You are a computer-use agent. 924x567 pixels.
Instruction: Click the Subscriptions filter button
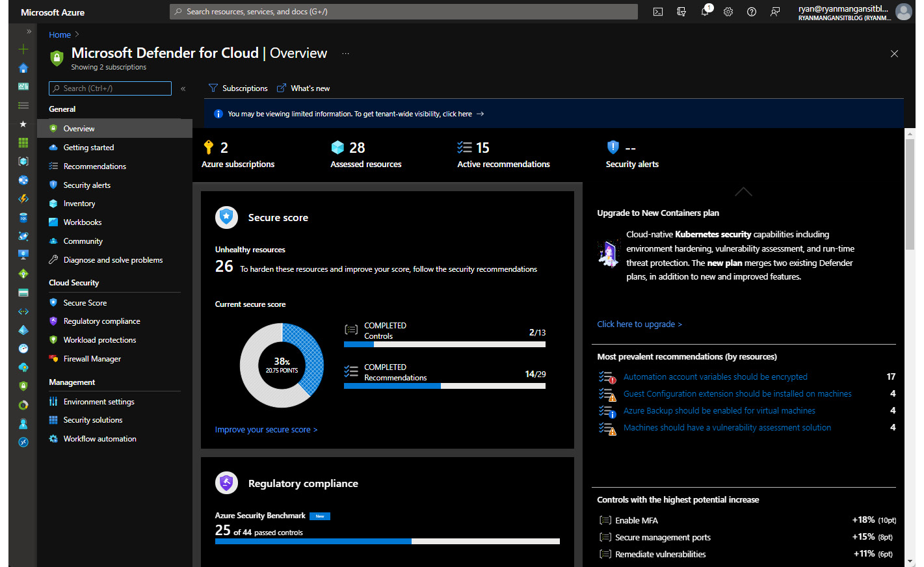coord(238,88)
